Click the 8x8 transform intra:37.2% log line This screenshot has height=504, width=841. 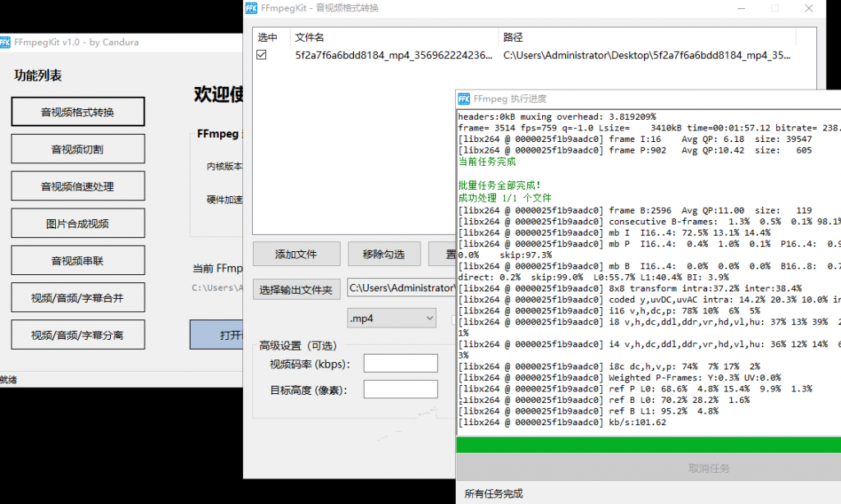[630, 288]
